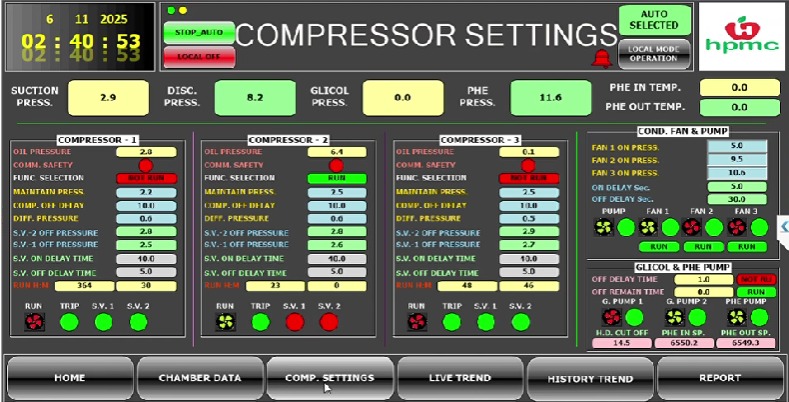Edit Compressor 1 COMP. OFF DELAY field
Image resolution: width=789 pixels, height=402 pixels.
(146, 206)
